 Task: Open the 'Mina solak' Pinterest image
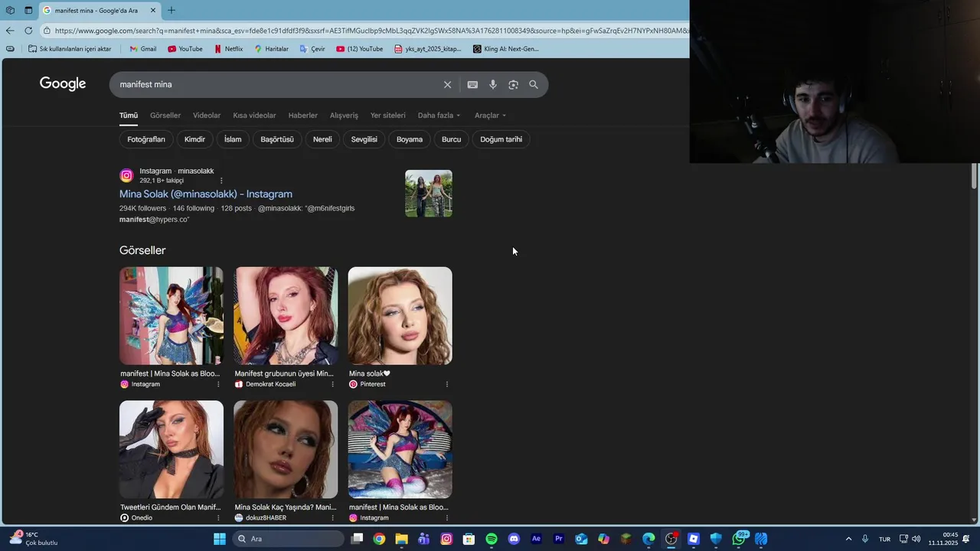[400, 316]
